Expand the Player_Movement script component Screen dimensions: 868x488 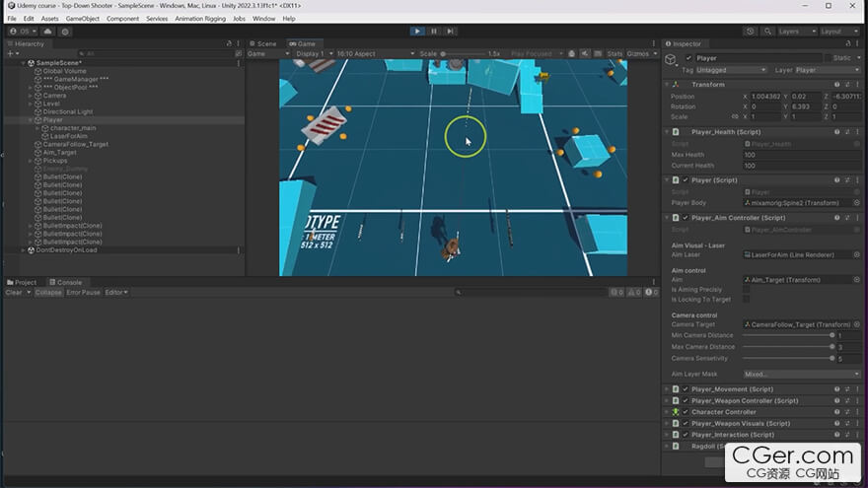click(667, 389)
